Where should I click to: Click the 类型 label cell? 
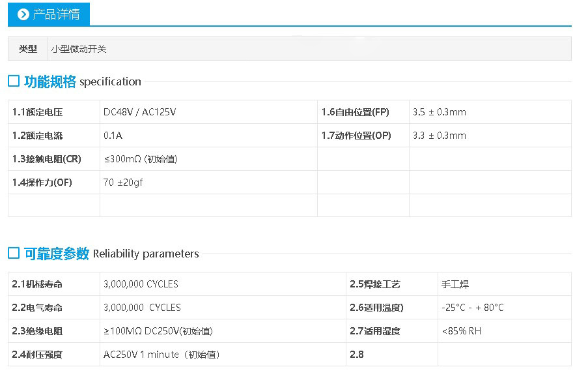coord(28,49)
